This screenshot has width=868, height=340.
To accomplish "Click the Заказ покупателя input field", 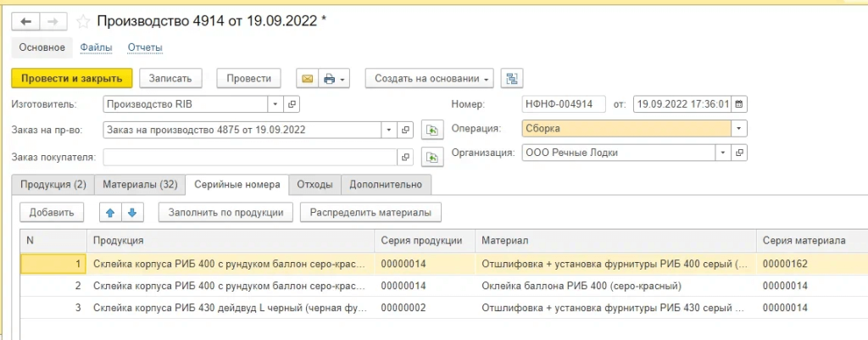I will coord(249,157).
